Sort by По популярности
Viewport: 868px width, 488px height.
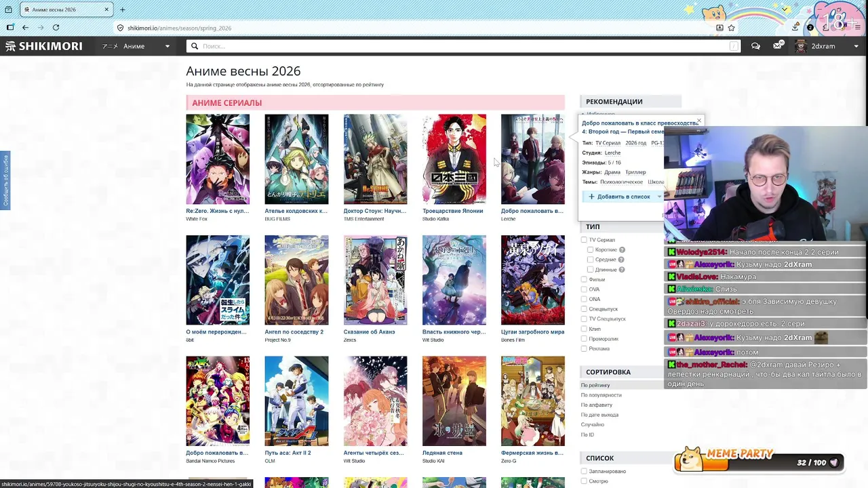click(x=601, y=395)
